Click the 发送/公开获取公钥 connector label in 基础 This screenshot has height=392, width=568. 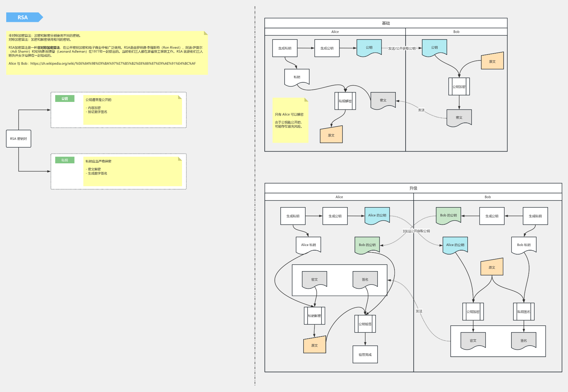(x=402, y=48)
